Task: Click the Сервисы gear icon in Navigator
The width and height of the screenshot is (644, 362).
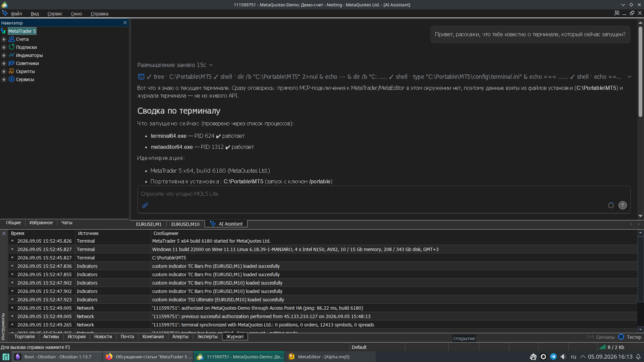Action: (x=12, y=79)
